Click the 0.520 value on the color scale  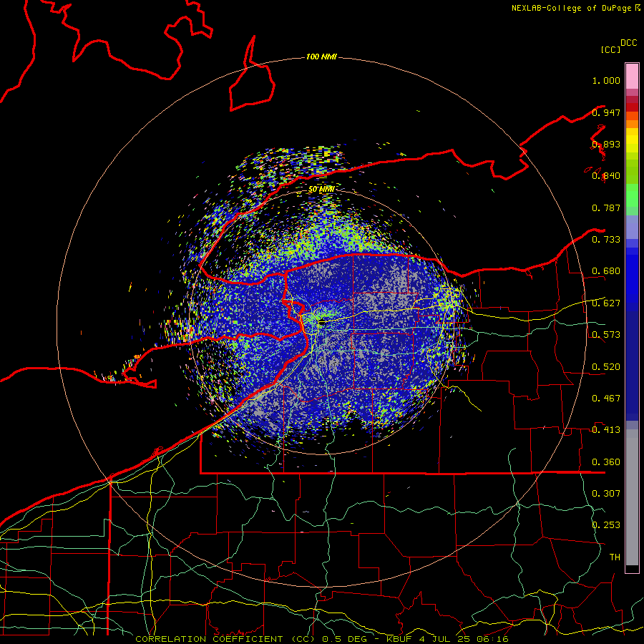(606, 366)
